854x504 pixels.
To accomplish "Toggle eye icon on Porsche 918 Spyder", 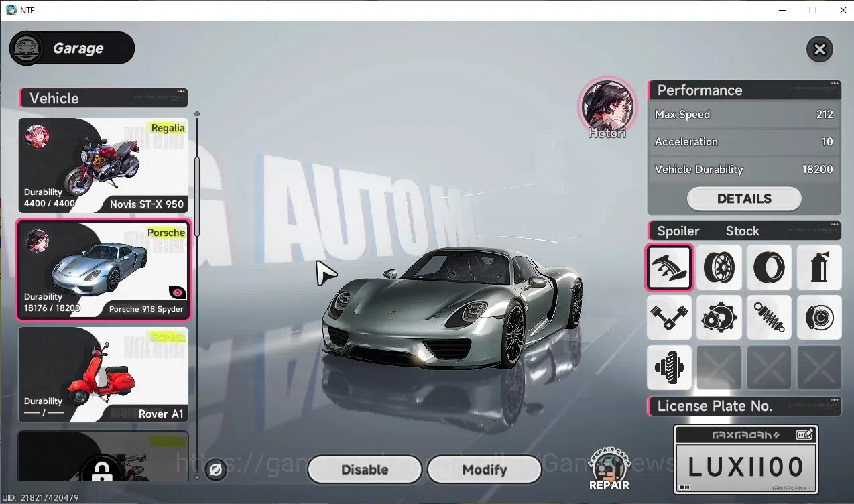I will click(177, 292).
